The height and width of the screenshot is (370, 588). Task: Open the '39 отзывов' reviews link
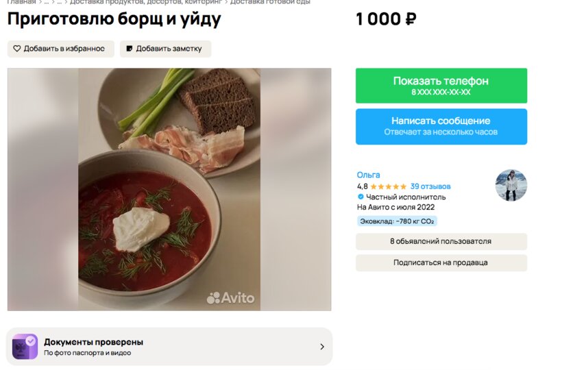[430, 186]
